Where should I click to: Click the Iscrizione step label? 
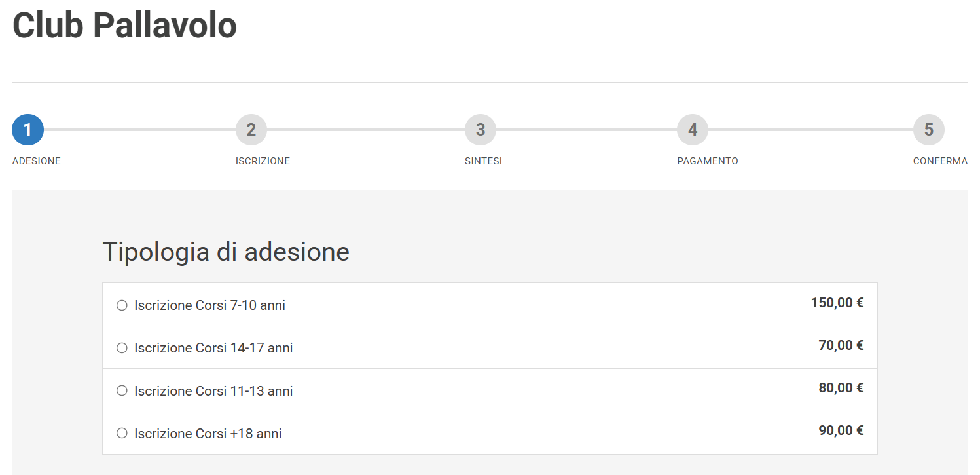pos(263,161)
